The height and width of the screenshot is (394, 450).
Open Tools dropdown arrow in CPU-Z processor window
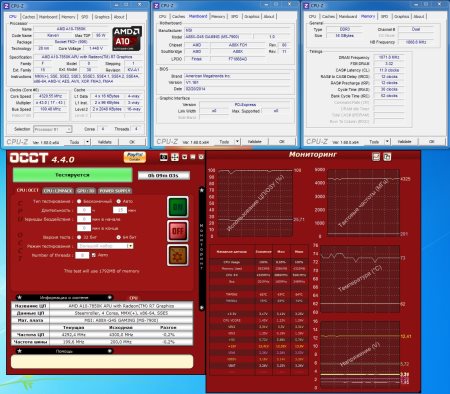coord(88,142)
